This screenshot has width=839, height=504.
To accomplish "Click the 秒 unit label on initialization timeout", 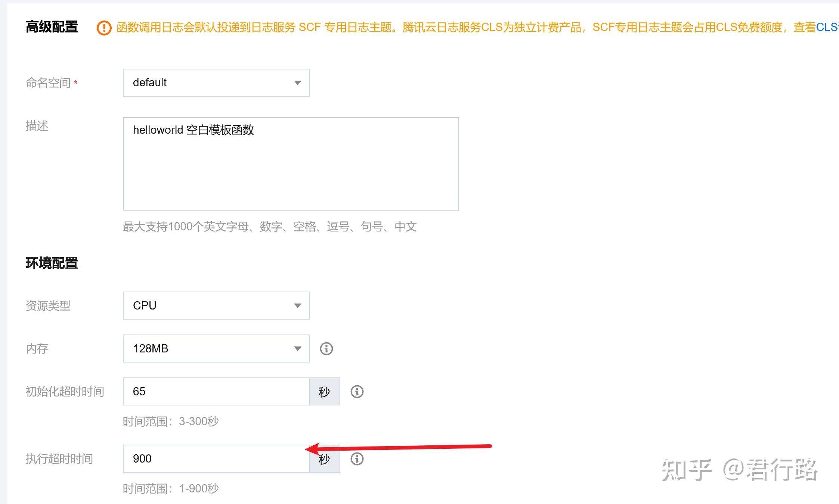I will (x=325, y=392).
